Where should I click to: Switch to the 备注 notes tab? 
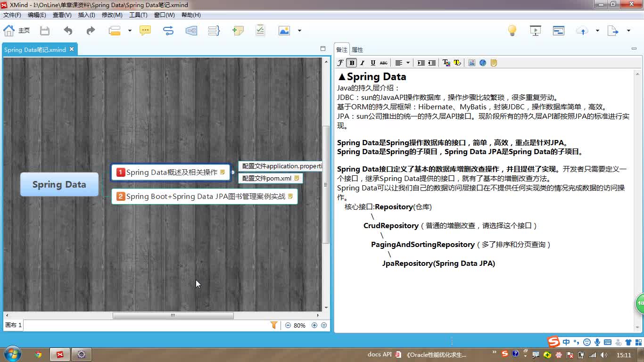pyautogui.click(x=342, y=49)
